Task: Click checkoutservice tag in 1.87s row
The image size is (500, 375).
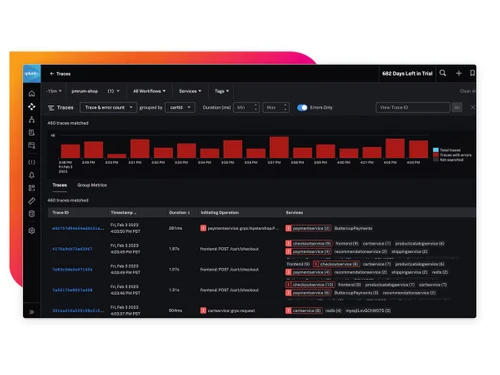Action: 309,244
